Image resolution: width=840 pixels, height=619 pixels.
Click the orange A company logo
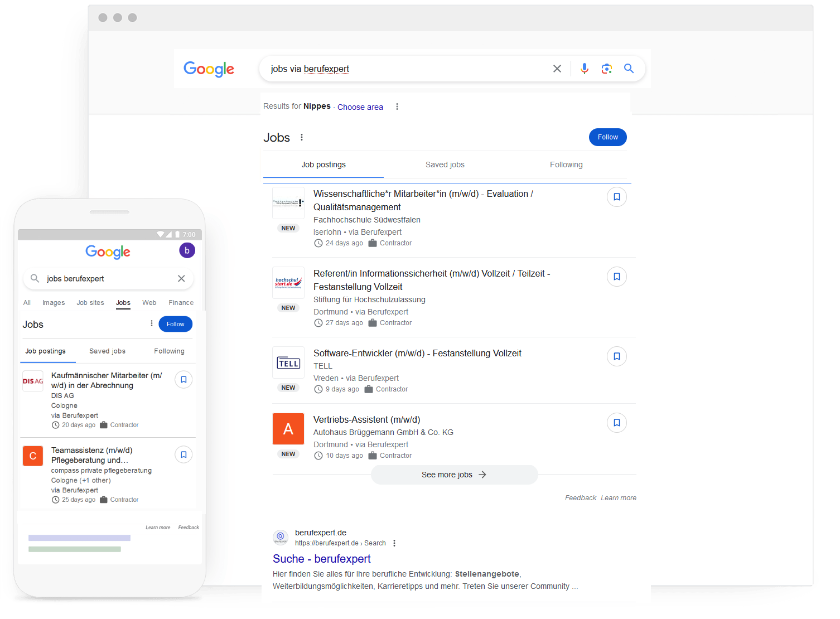click(288, 429)
